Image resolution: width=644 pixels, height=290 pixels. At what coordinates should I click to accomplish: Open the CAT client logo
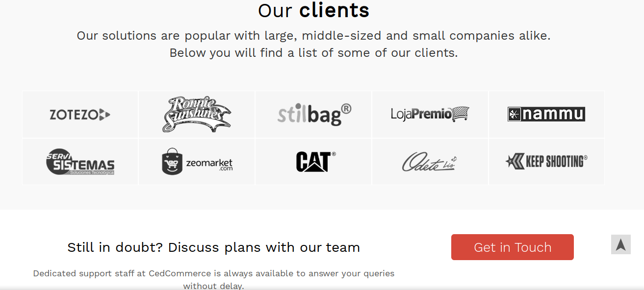pos(316,162)
